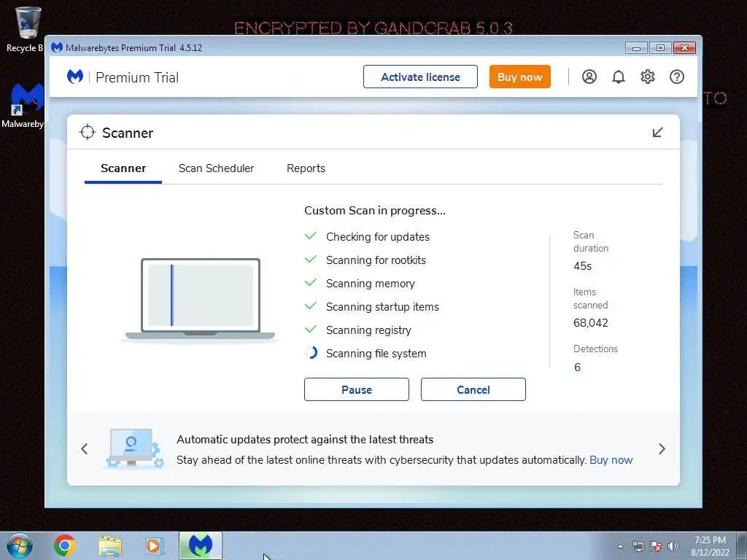Switch to the Scanner tab
The image size is (747, 560).
pos(123,168)
